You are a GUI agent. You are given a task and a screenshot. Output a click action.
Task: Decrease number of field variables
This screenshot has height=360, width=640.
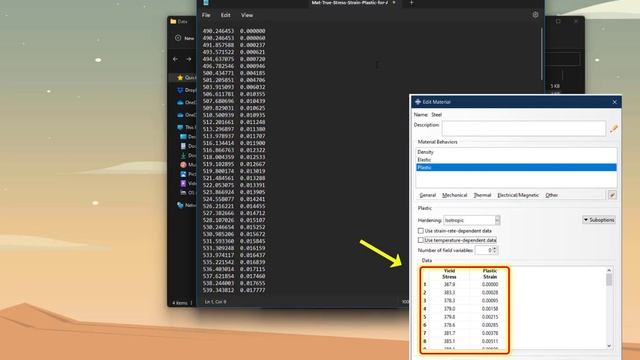[495, 252]
